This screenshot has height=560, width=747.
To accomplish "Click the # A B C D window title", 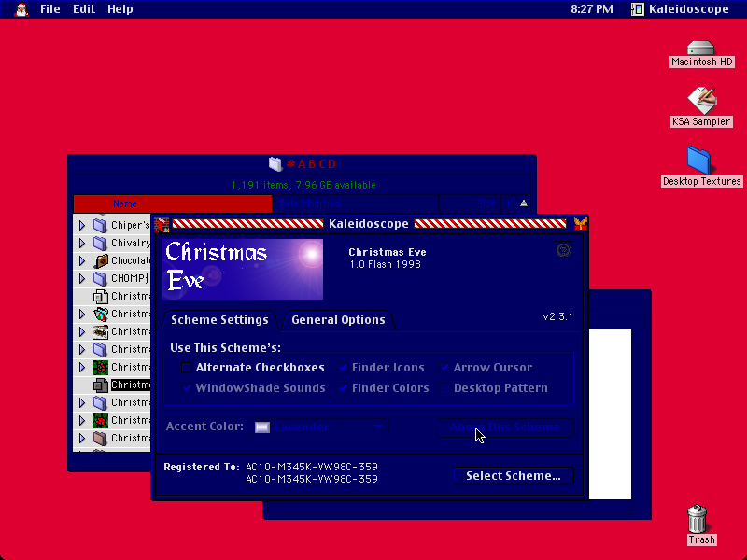I will pyautogui.click(x=312, y=164).
